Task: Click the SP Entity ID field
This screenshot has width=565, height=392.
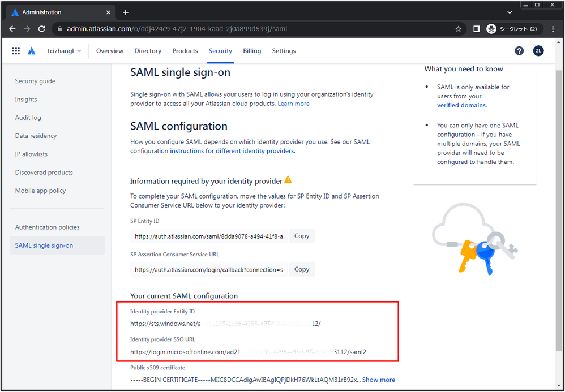Action: click(x=209, y=236)
